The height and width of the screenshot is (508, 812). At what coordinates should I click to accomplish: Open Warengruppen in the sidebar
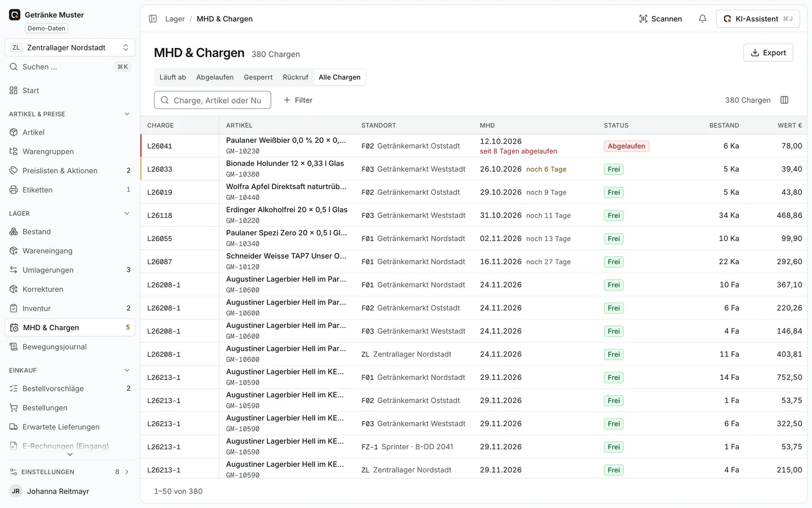(x=70, y=151)
